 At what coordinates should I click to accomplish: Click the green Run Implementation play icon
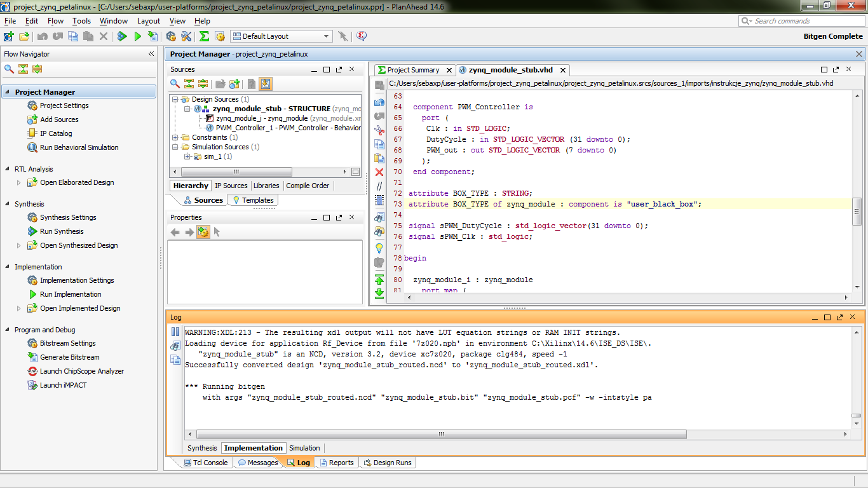[137, 36]
